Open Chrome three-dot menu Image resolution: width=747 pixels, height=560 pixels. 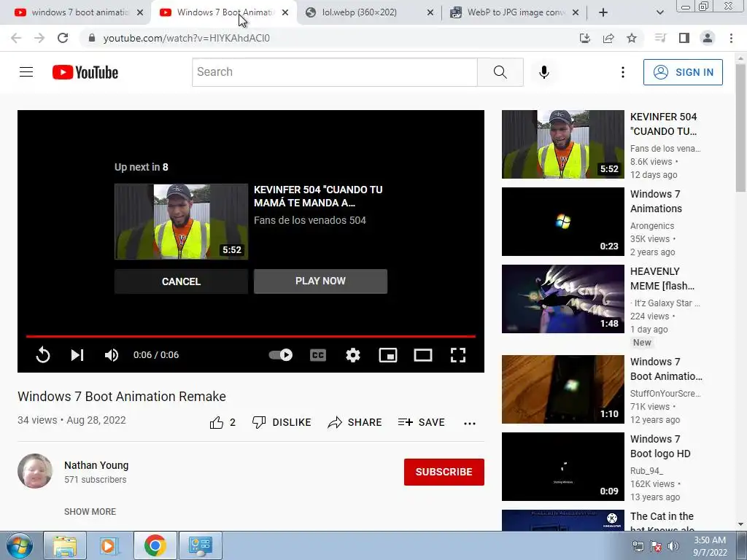(x=731, y=38)
